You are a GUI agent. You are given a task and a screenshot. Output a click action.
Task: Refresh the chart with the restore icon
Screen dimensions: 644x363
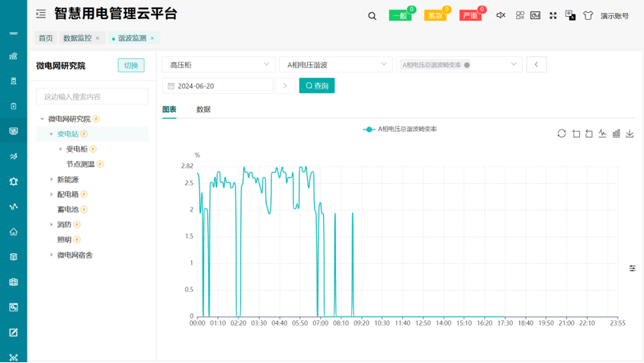click(x=562, y=133)
